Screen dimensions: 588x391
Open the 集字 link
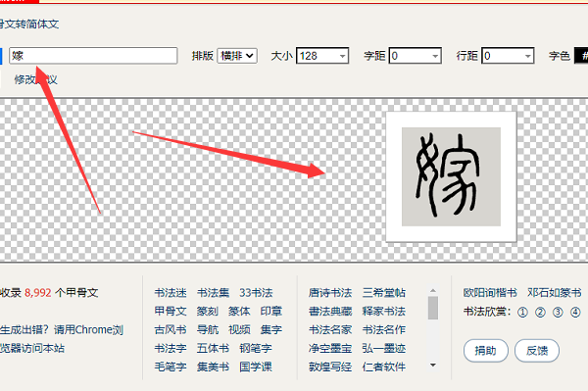pos(271,329)
